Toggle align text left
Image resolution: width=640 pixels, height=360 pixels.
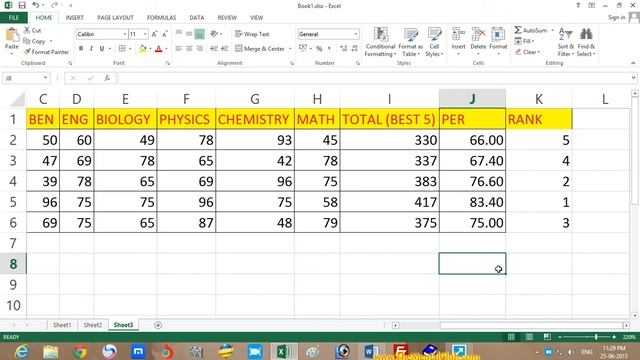[179, 49]
